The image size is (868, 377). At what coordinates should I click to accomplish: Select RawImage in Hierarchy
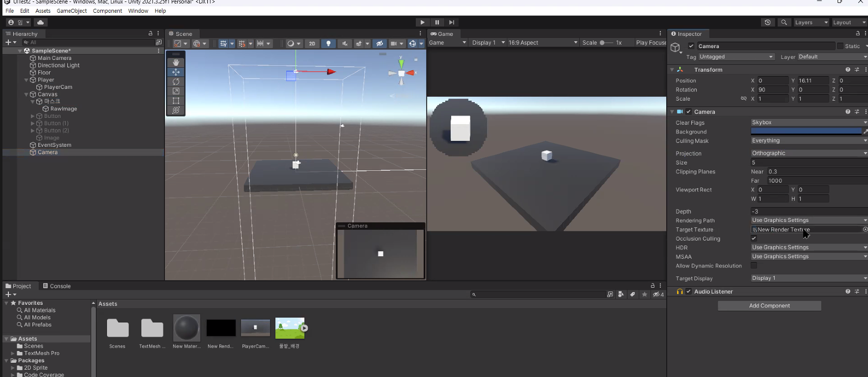point(63,109)
